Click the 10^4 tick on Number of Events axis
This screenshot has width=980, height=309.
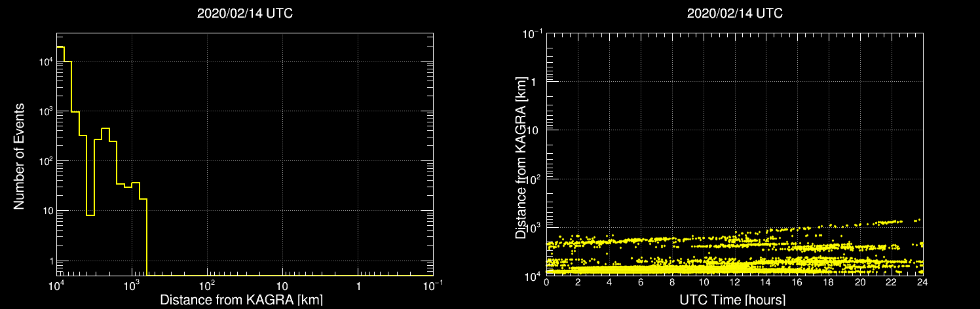click(45, 61)
